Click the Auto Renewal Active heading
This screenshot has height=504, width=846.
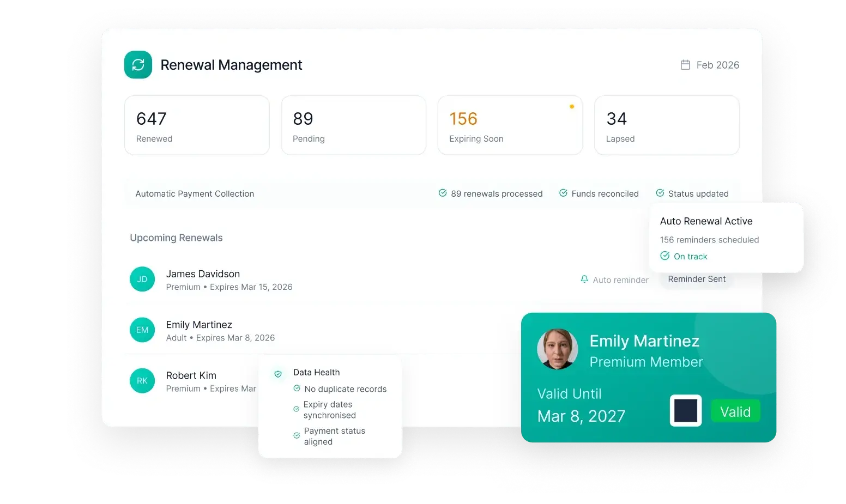[706, 221]
